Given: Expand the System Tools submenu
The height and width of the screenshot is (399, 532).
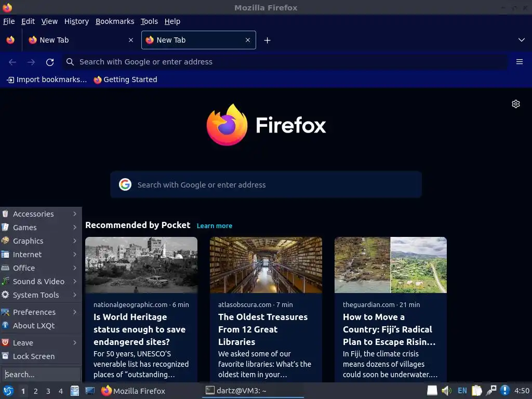Looking at the screenshot, I should pyautogui.click(x=41, y=295).
